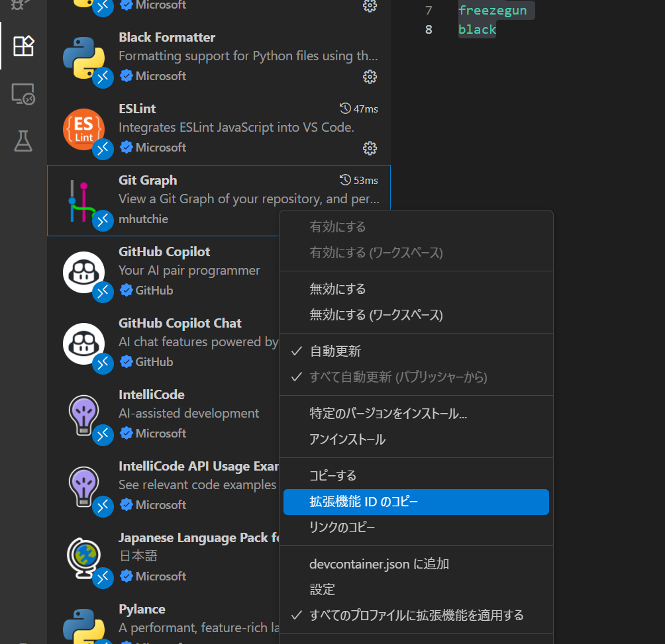Screen dimensions: 665x644
Task: Click the IntelliCode lightbulb logo
Action: click(84, 416)
